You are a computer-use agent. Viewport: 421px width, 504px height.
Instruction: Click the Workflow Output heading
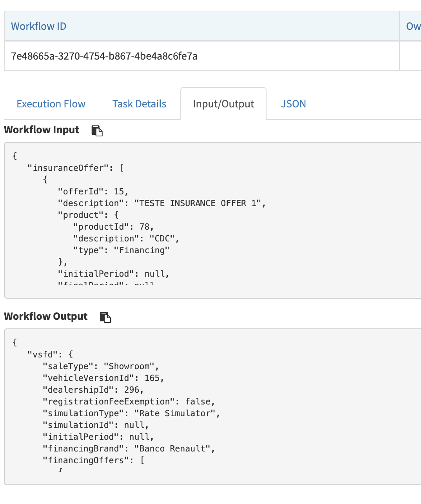click(45, 316)
